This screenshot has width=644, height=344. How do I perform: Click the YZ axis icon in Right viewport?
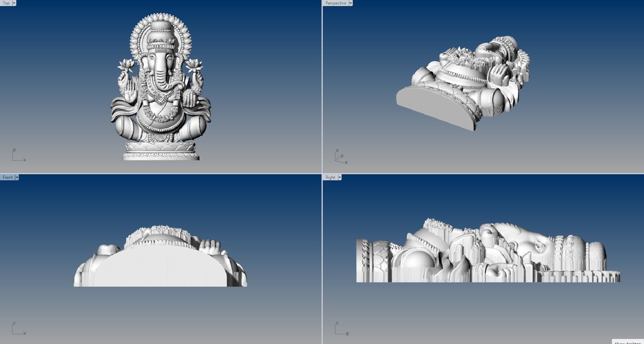[x=341, y=329]
